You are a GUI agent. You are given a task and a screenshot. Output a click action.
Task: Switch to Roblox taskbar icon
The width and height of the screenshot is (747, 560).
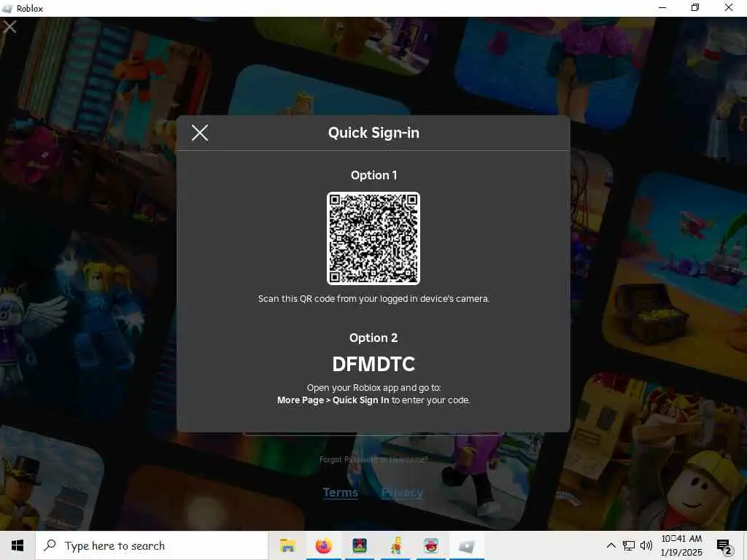pyautogui.click(x=467, y=545)
